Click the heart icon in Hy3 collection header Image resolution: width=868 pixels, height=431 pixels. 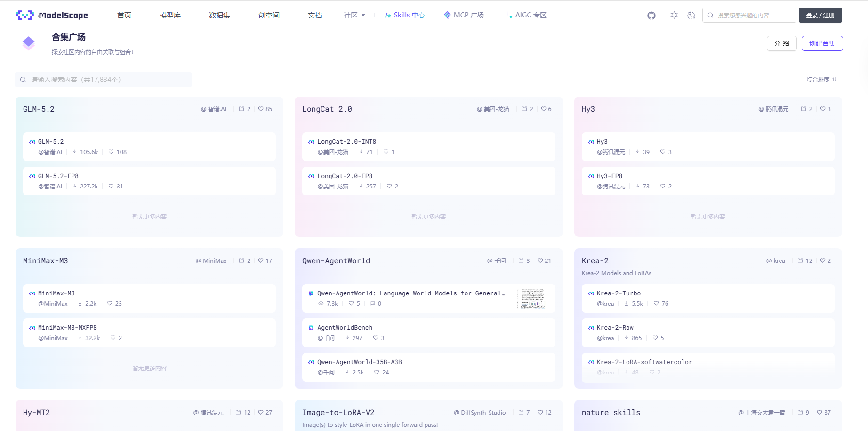pos(823,109)
